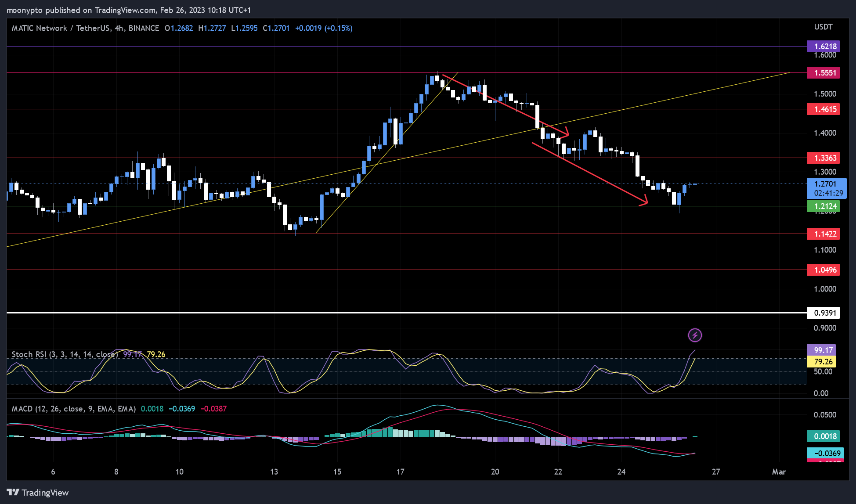Viewport: 856px width, 504px height.
Task: Click the MACD histogram 0.0018 value label
Action: (823, 436)
